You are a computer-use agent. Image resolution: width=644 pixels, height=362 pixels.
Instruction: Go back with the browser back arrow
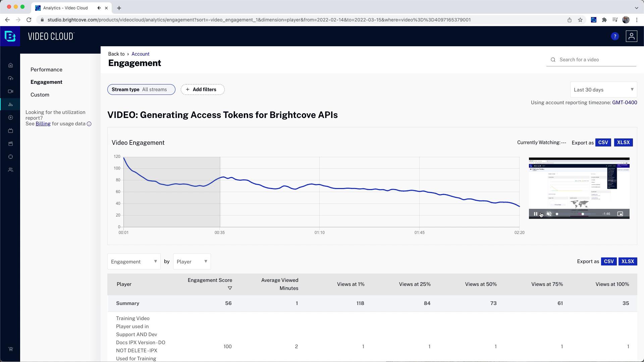point(7,20)
